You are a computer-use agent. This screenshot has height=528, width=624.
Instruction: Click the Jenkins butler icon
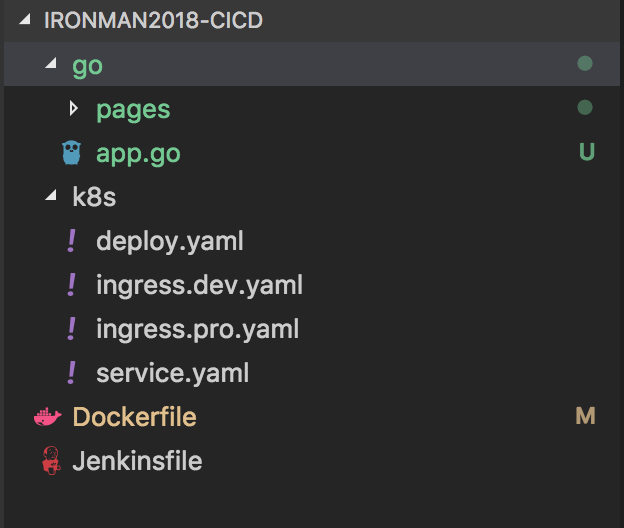point(47,461)
